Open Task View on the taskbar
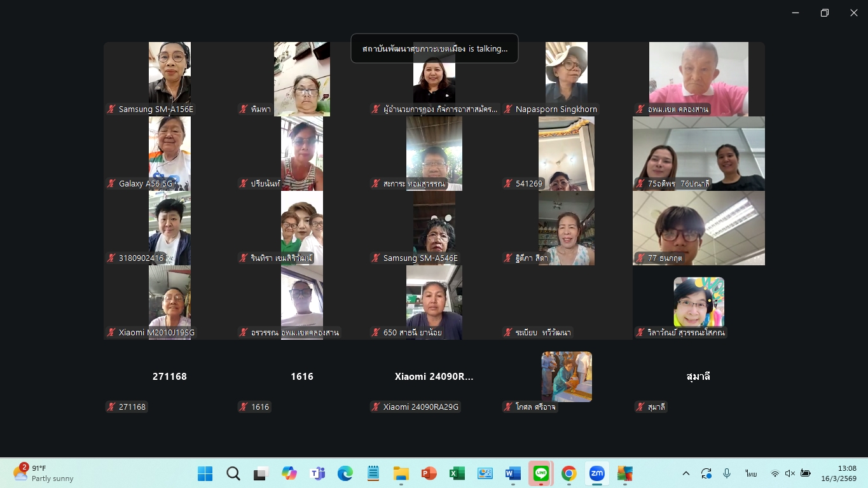Viewport: 868px width, 488px height. point(261,473)
